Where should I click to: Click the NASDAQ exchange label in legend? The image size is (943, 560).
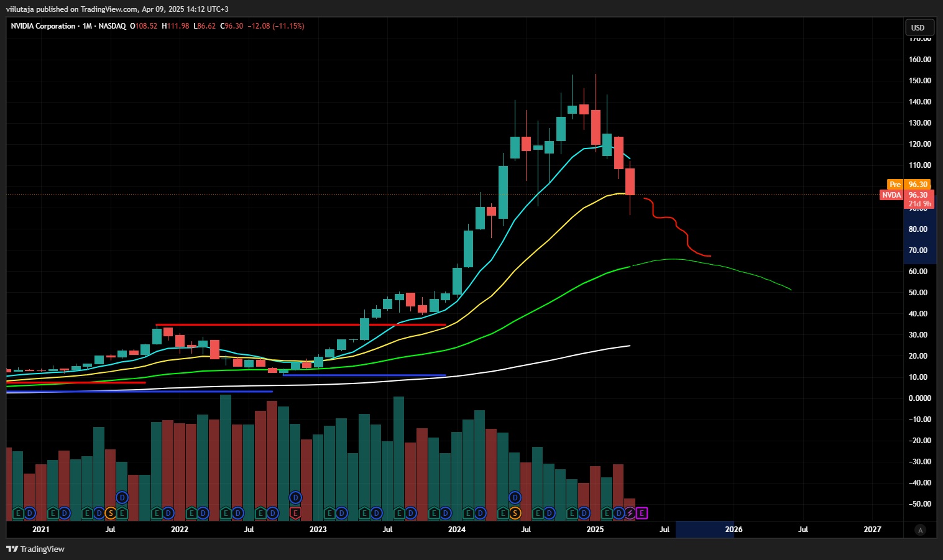click(x=112, y=26)
